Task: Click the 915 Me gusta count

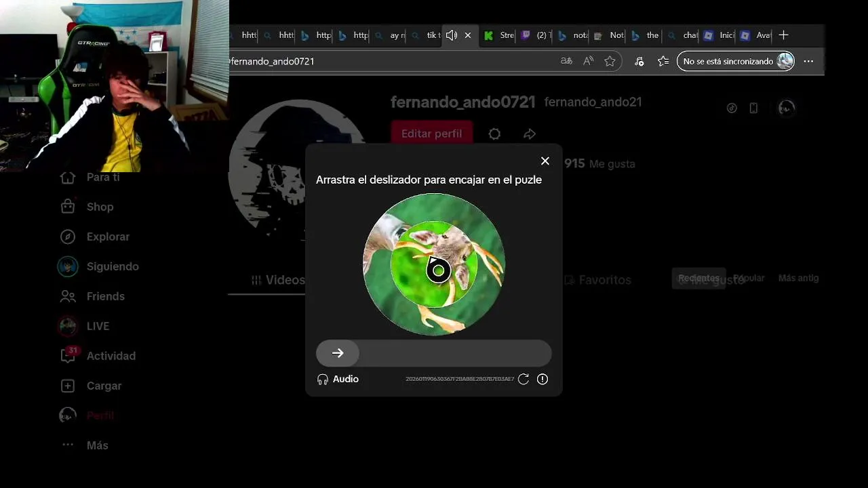Action: coord(599,163)
